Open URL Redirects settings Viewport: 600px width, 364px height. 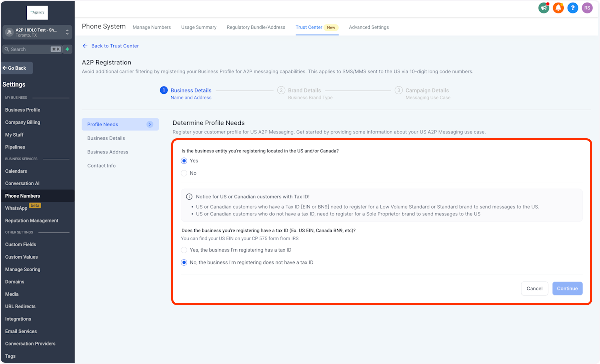[x=20, y=307]
